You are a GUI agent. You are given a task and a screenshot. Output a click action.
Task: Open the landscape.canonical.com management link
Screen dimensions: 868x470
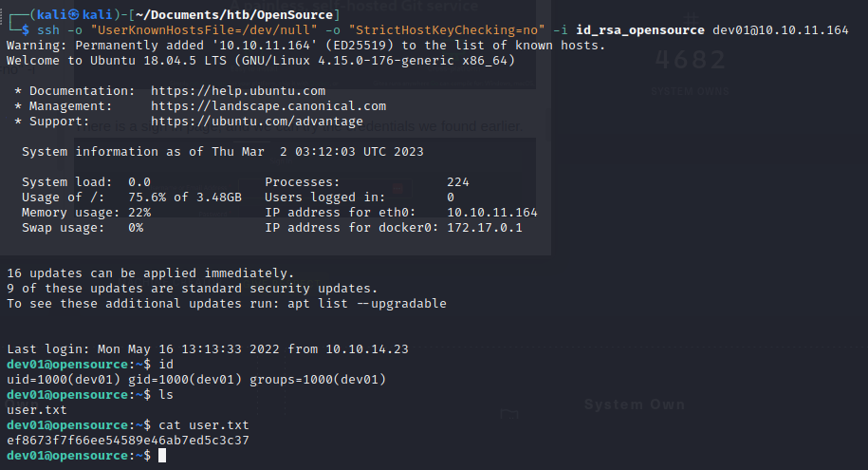268,105
